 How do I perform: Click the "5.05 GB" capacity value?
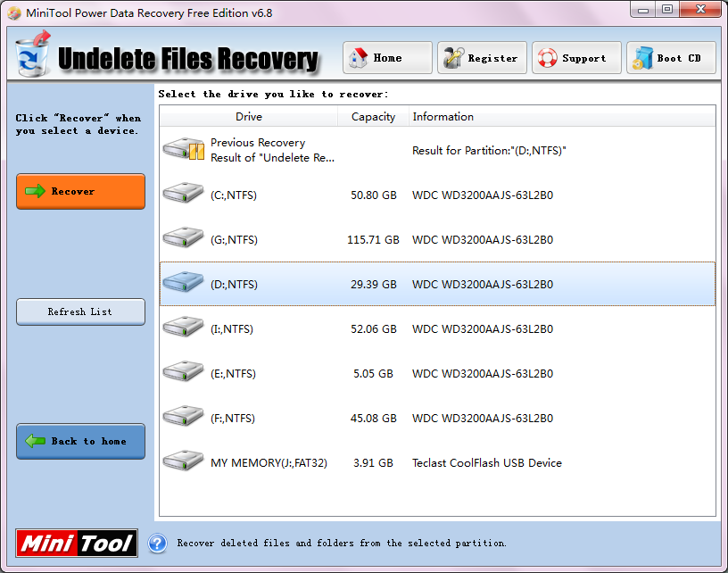(x=373, y=373)
